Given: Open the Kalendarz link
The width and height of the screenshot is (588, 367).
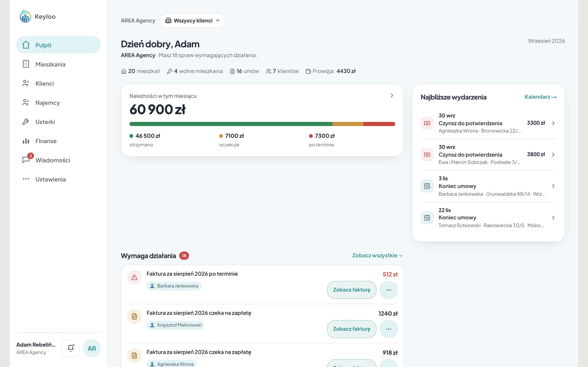Looking at the screenshot, I should point(540,97).
